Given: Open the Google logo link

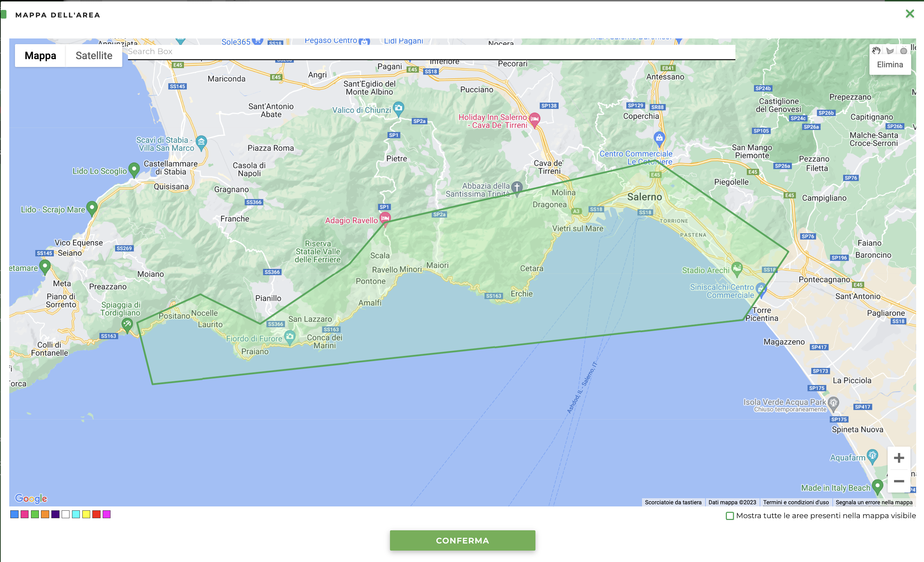Looking at the screenshot, I should [31, 498].
